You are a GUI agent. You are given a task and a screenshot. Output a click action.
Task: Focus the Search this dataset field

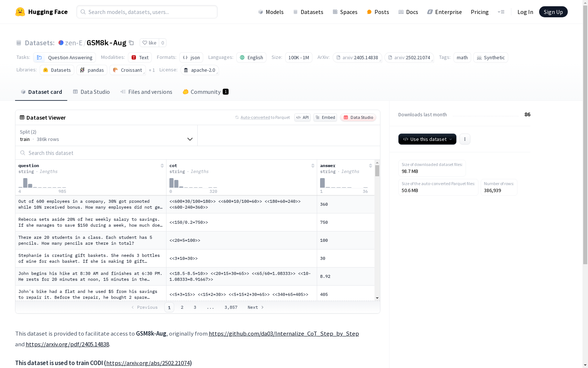pyautogui.click(x=198, y=153)
